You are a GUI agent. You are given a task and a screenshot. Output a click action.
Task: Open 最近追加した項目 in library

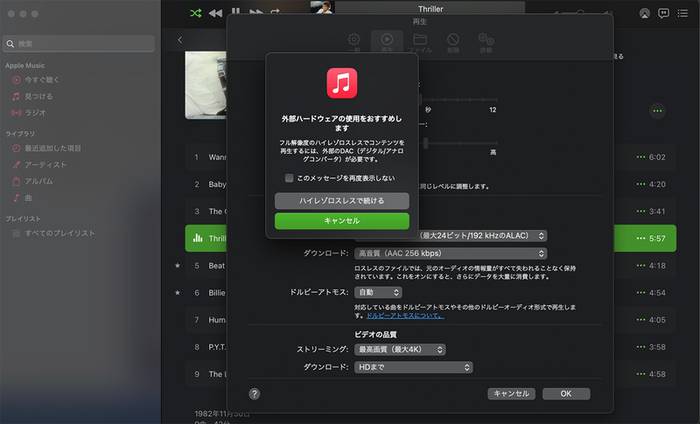tap(46, 148)
